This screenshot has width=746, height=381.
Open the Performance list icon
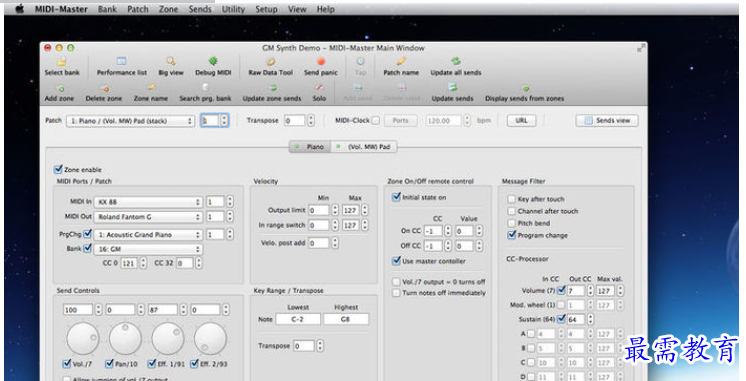coord(122,61)
